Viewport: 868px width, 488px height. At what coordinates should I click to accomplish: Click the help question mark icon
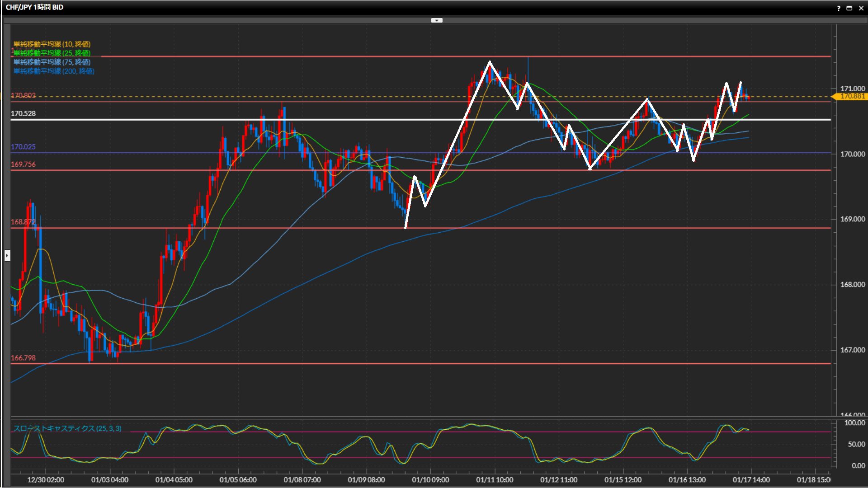pyautogui.click(x=839, y=8)
